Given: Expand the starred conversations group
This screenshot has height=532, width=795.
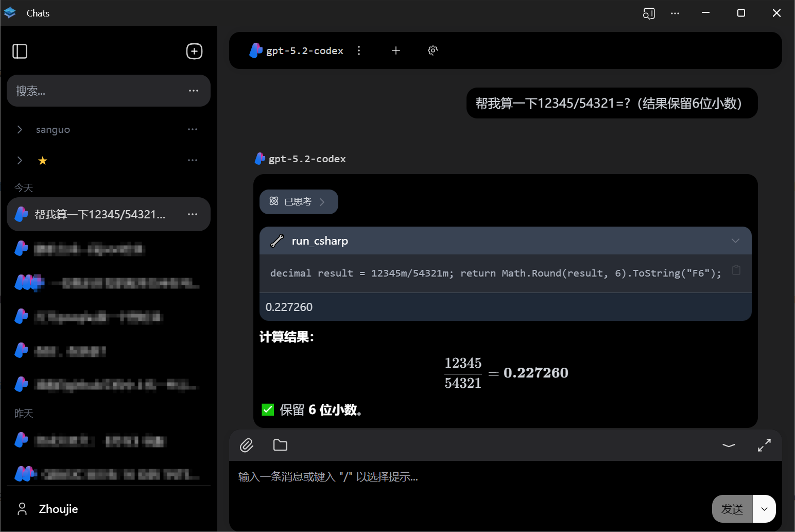Looking at the screenshot, I should [20, 160].
